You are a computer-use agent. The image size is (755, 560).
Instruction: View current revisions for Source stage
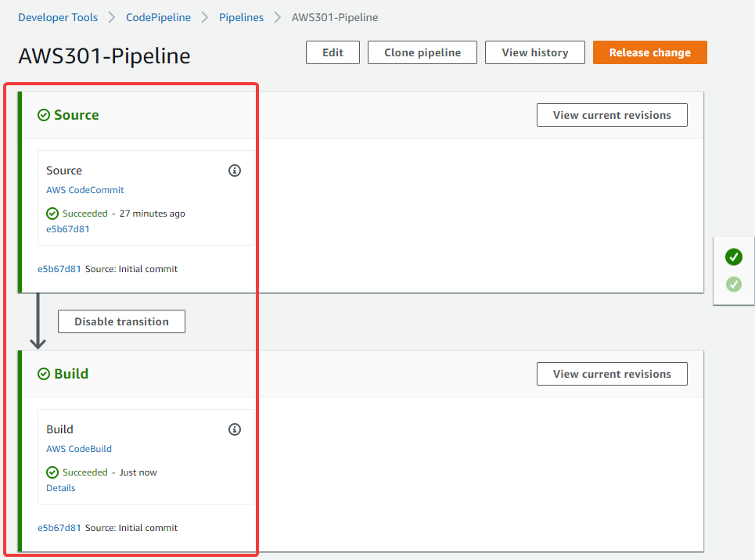612,115
